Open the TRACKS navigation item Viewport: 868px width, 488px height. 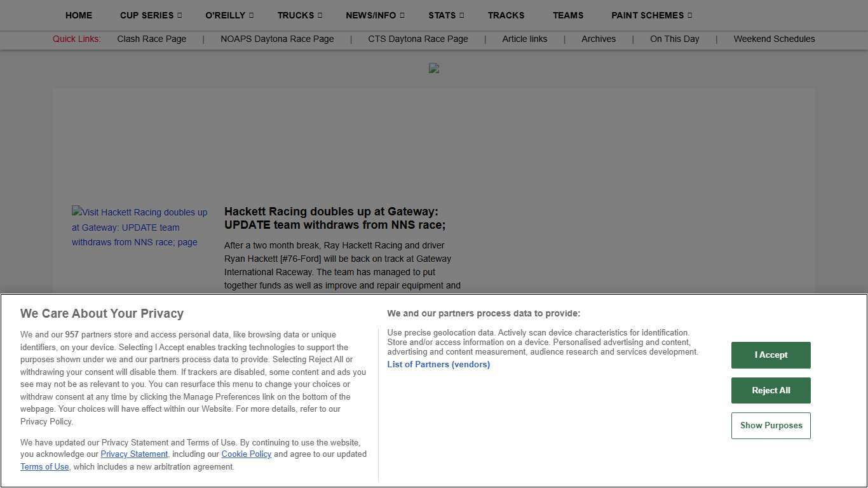coord(506,15)
